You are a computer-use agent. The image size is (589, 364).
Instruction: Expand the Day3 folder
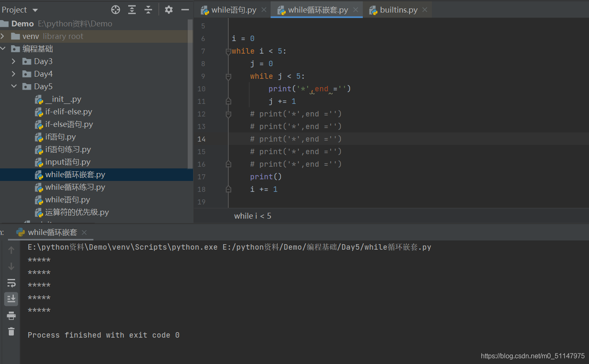coord(13,62)
